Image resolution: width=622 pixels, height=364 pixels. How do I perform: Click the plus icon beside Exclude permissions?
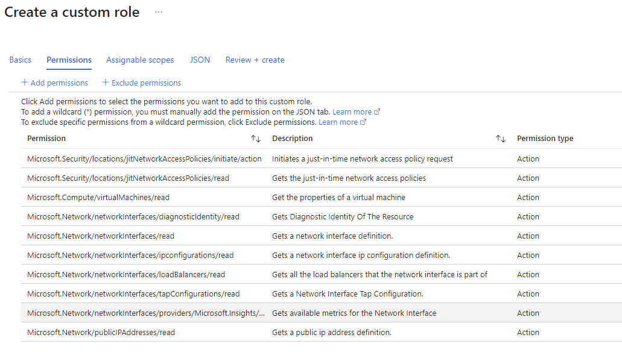pyautogui.click(x=106, y=83)
